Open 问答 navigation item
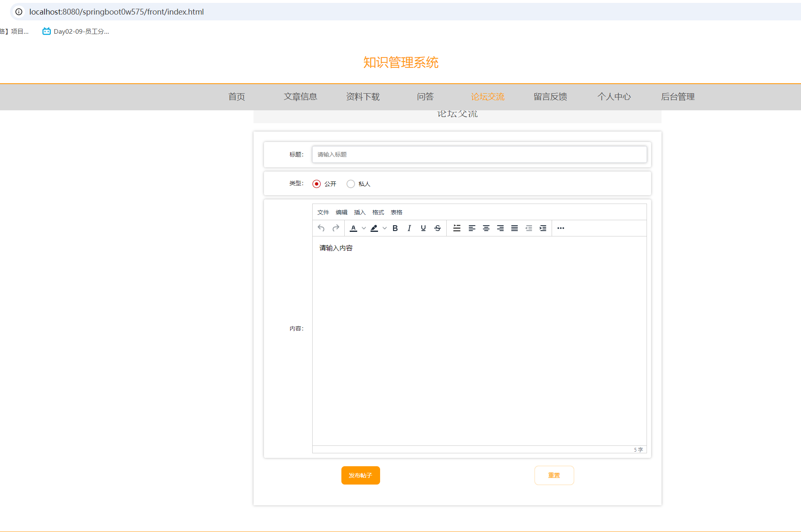Screen dimensions: 801x532 425,97
